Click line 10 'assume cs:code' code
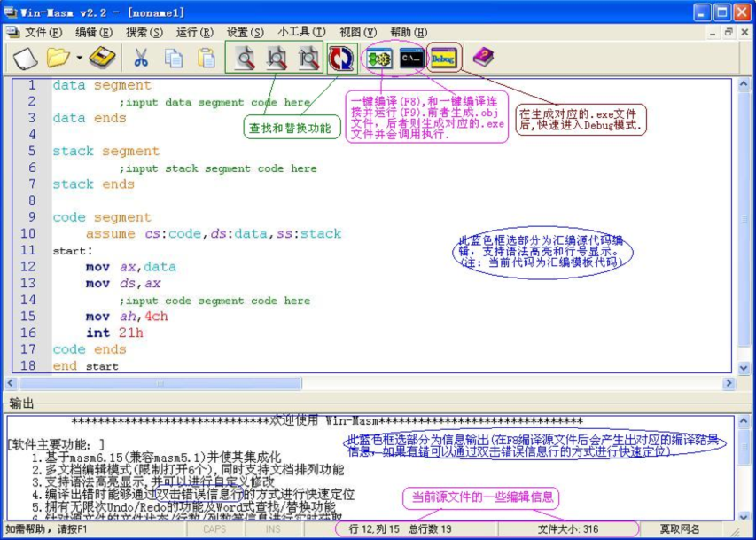 pyautogui.click(x=214, y=233)
